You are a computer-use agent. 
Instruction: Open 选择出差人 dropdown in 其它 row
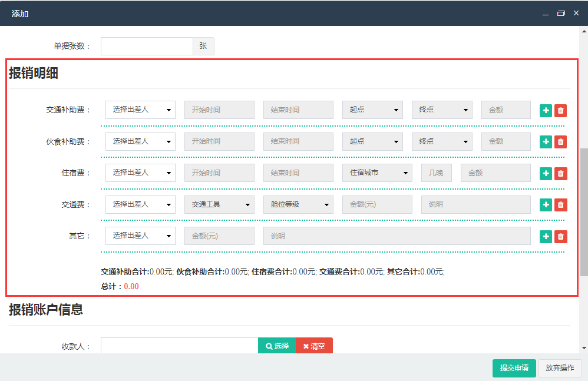(x=141, y=236)
